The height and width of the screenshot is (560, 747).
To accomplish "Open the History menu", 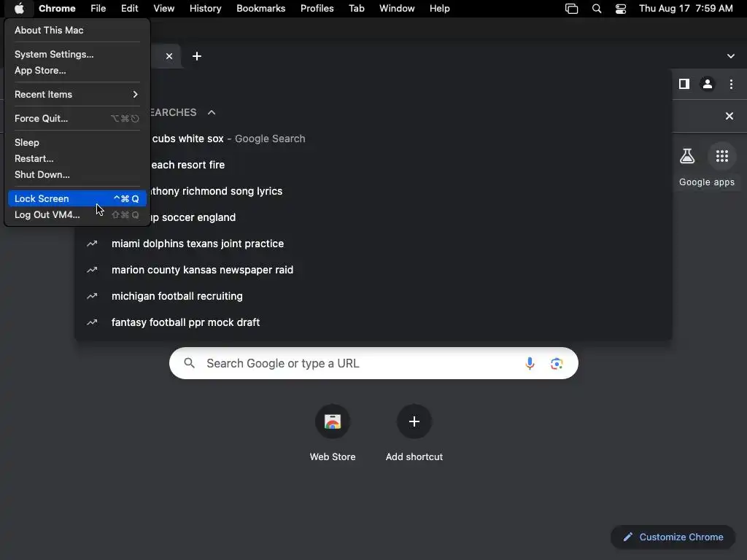I will (205, 9).
